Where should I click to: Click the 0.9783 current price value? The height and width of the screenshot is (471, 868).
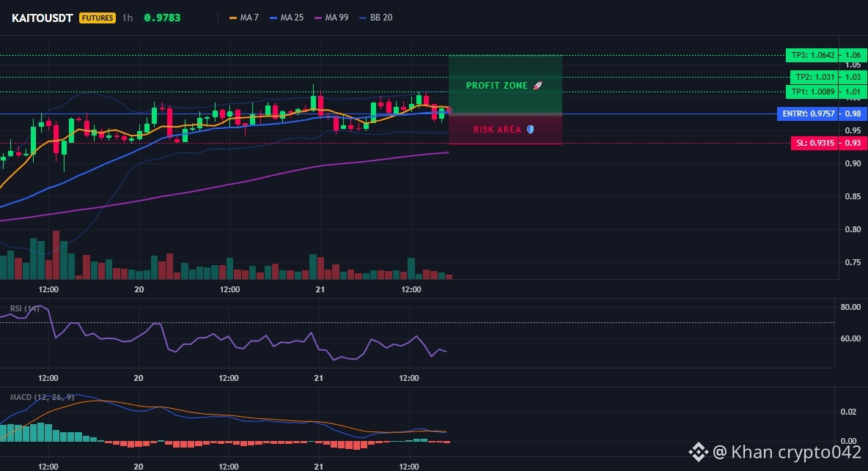pyautogui.click(x=162, y=18)
